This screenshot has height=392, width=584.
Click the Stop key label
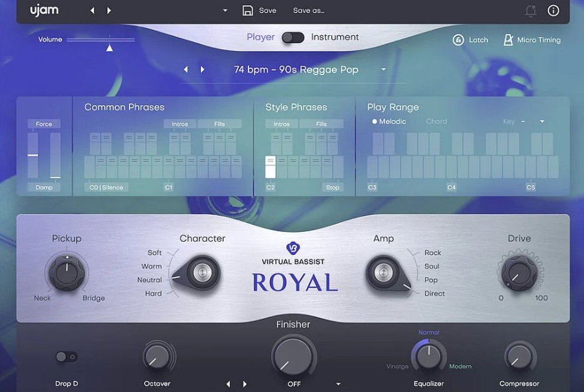tap(333, 188)
